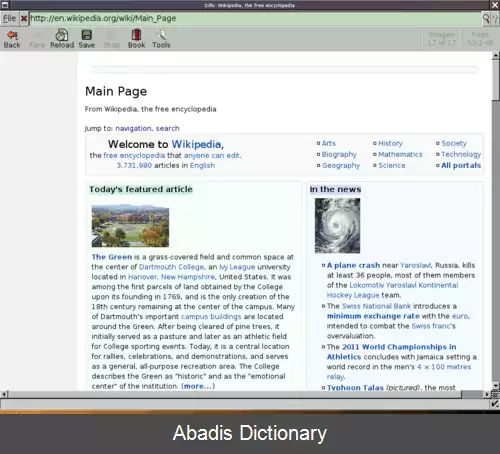Open the All portals link
The image size is (500, 454).
461,165
